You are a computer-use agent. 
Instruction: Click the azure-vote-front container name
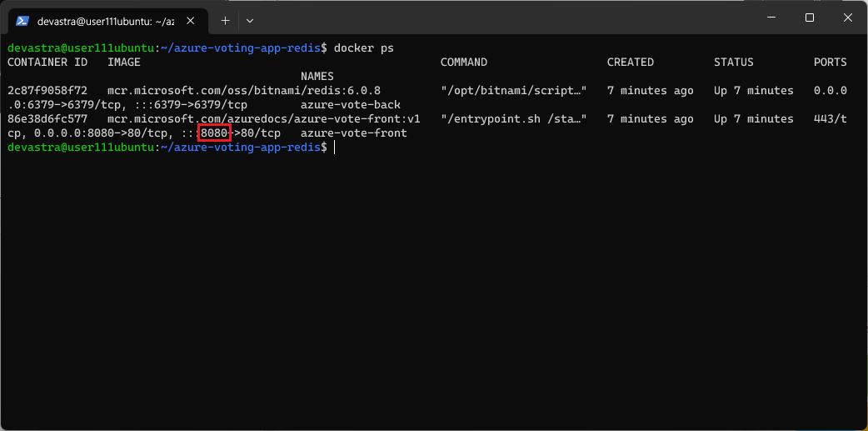coord(354,133)
